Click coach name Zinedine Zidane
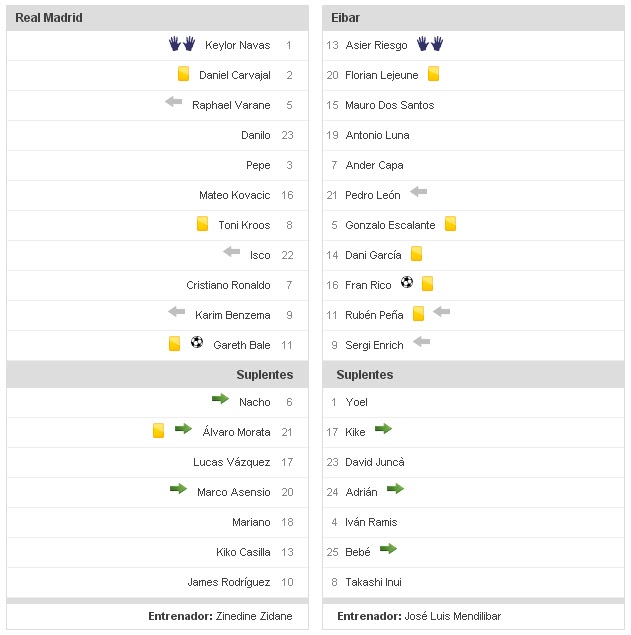The height and width of the screenshot is (635, 631). click(x=257, y=617)
